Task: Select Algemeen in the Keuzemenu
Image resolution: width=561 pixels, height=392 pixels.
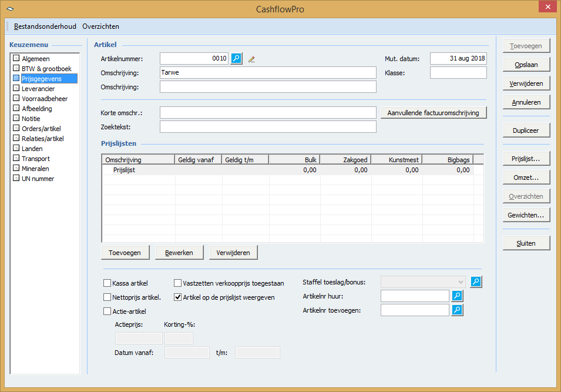Action: point(35,59)
